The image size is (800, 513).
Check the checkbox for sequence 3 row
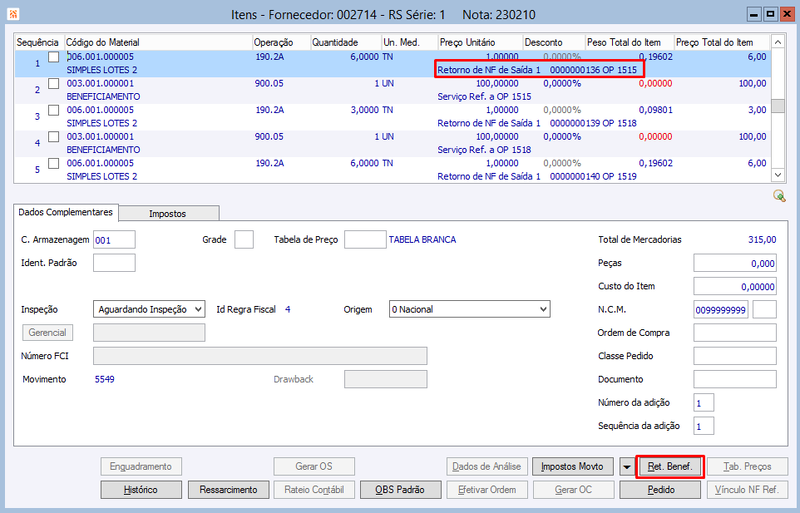54,110
